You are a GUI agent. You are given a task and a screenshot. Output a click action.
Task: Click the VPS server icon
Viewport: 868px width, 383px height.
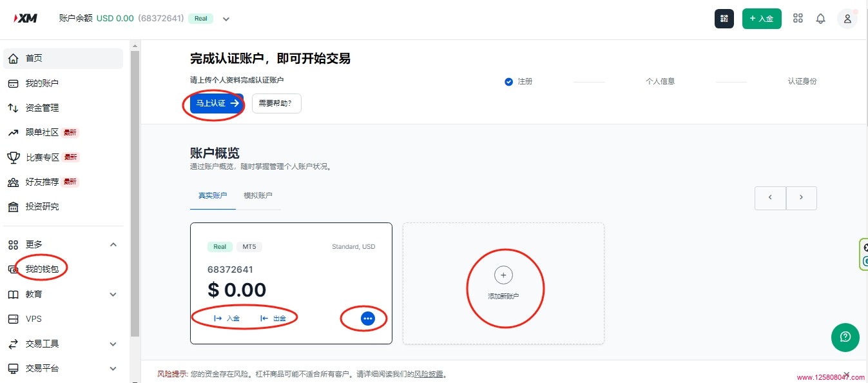point(13,319)
